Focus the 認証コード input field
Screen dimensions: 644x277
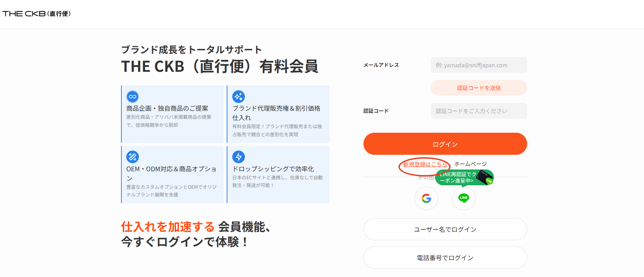tap(479, 111)
